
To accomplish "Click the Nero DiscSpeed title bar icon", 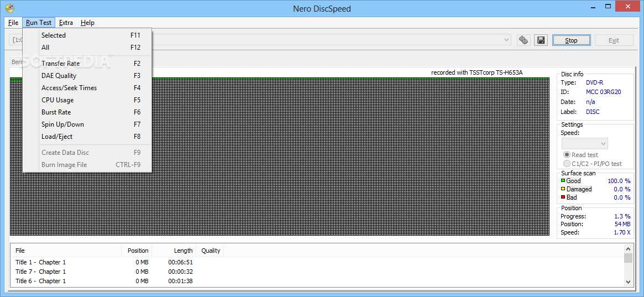I will pyautogui.click(x=11, y=7).
